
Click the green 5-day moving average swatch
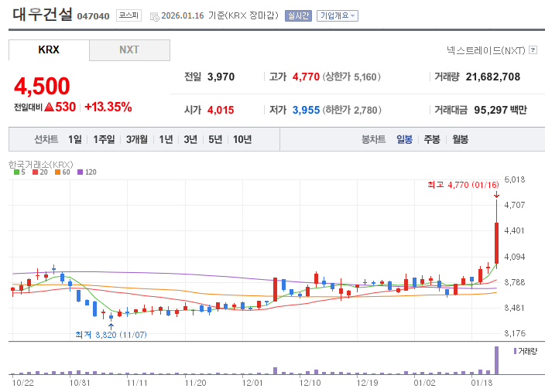coord(16,172)
